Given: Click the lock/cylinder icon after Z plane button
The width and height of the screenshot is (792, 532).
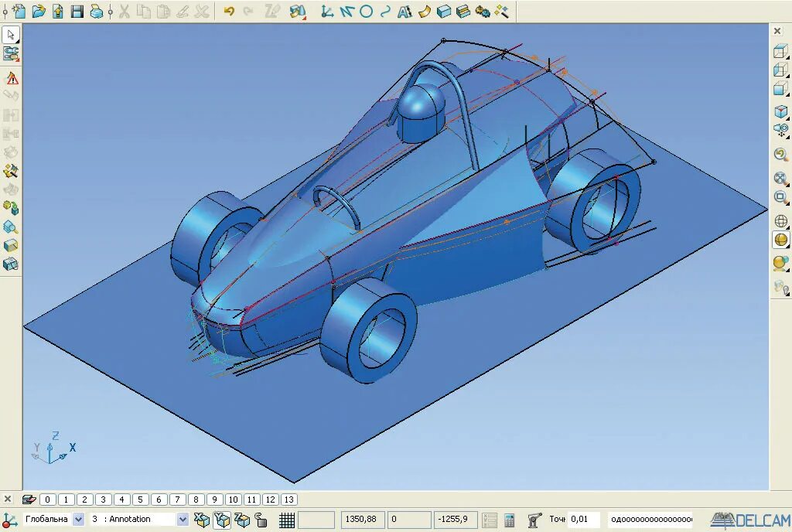Looking at the screenshot, I should [261, 520].
